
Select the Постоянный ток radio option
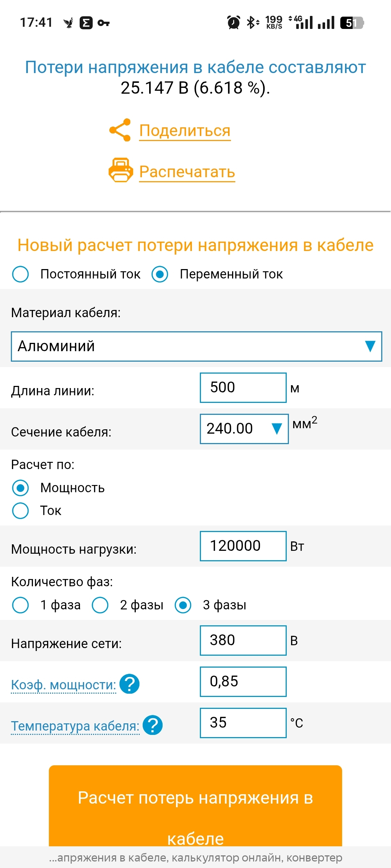[21, 274]
